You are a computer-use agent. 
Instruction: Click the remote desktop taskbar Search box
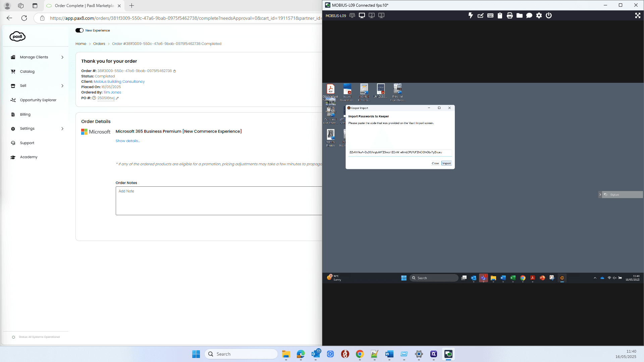(x=434, y=278)
